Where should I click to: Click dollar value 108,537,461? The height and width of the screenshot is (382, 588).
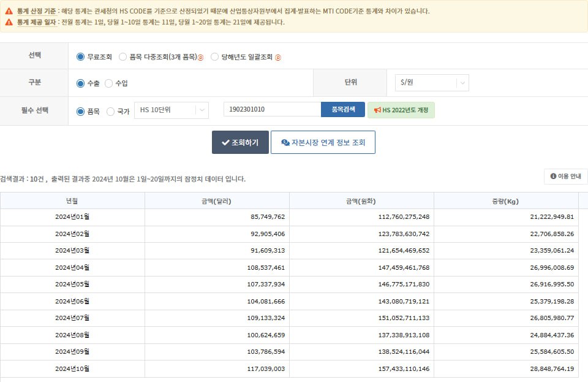click(266, 267)
